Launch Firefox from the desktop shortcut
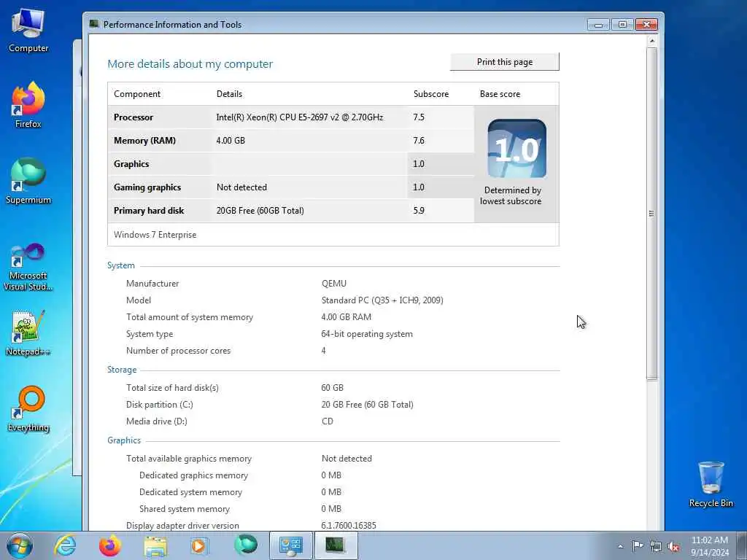 pos(28,105)
